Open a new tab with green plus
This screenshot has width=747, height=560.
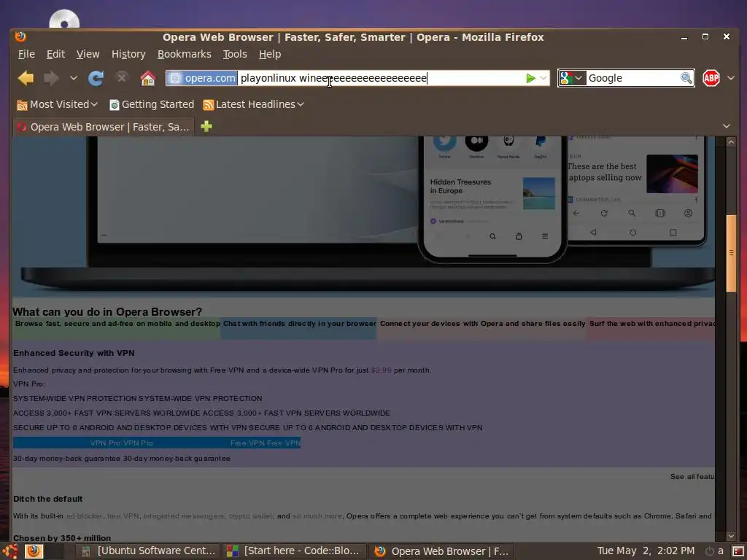pos(206,126)
